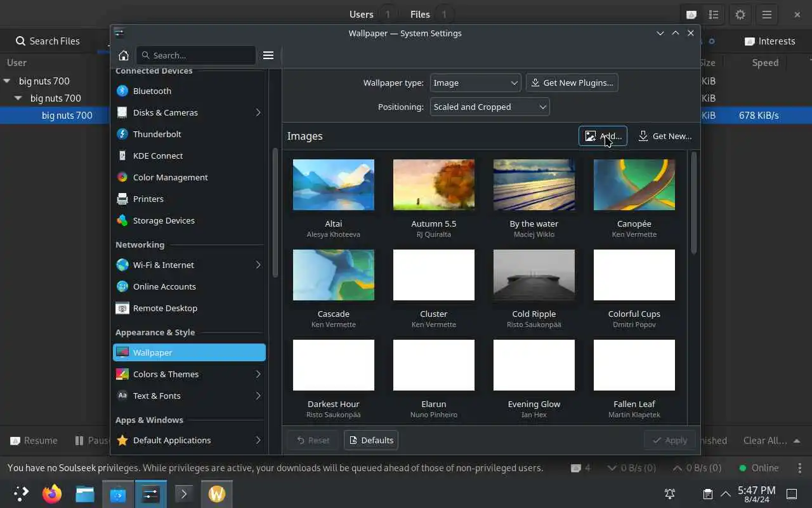The image size is (812, 508).
Task: Click the Soulseek preferences gear icon
Action: tap(740, 15)
